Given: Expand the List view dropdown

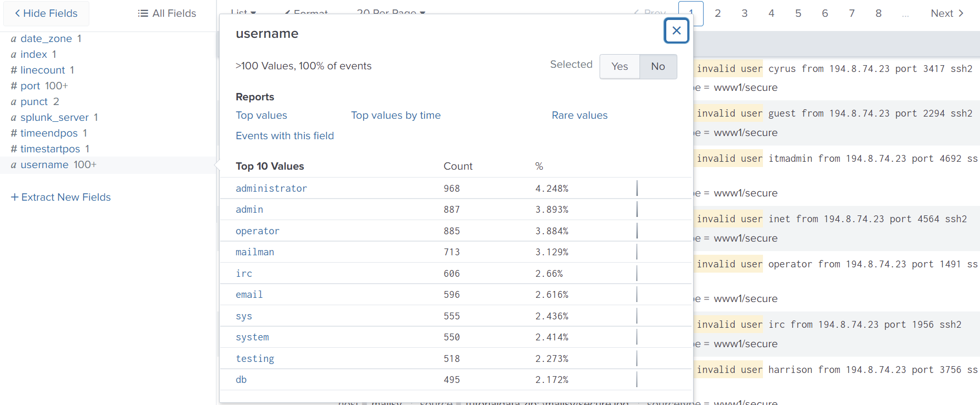Looking at the screenshot, I should pos(243,12).
